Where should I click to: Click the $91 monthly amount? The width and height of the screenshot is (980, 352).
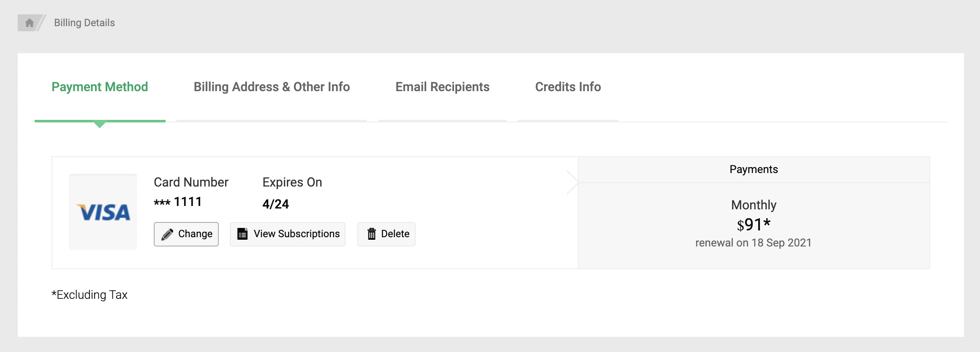(x=754, y=225)
